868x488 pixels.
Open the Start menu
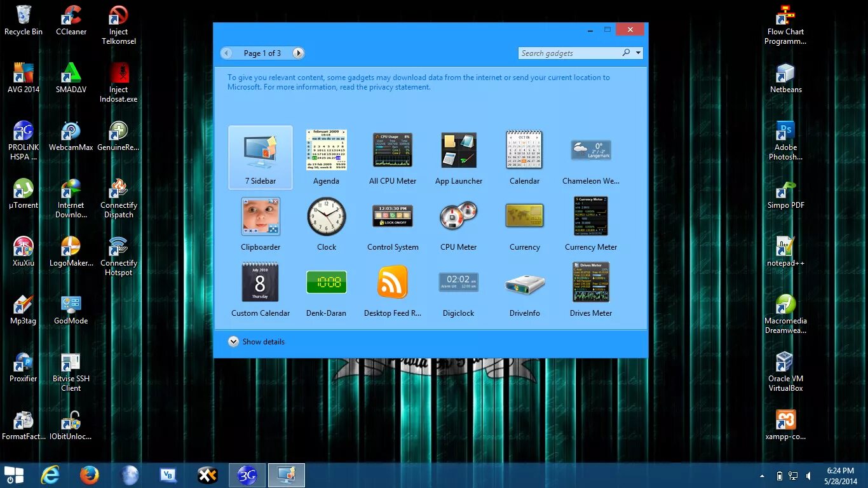[x=13, y=475]
